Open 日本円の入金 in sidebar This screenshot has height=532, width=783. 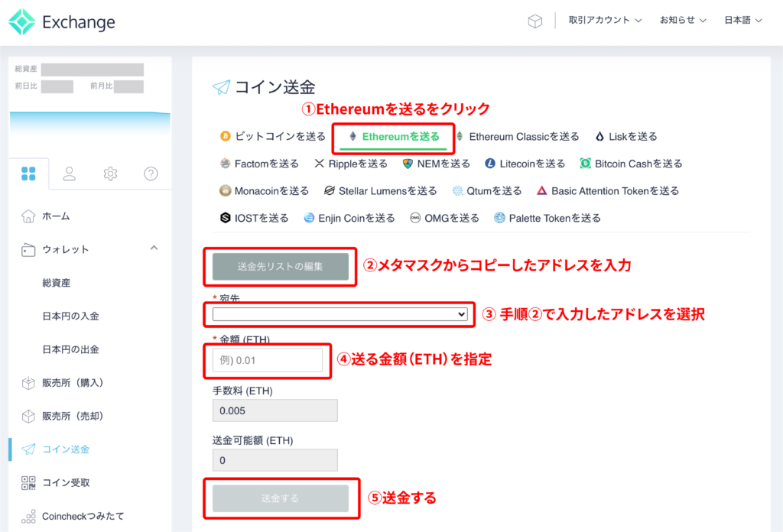click(x=71, y=316)
